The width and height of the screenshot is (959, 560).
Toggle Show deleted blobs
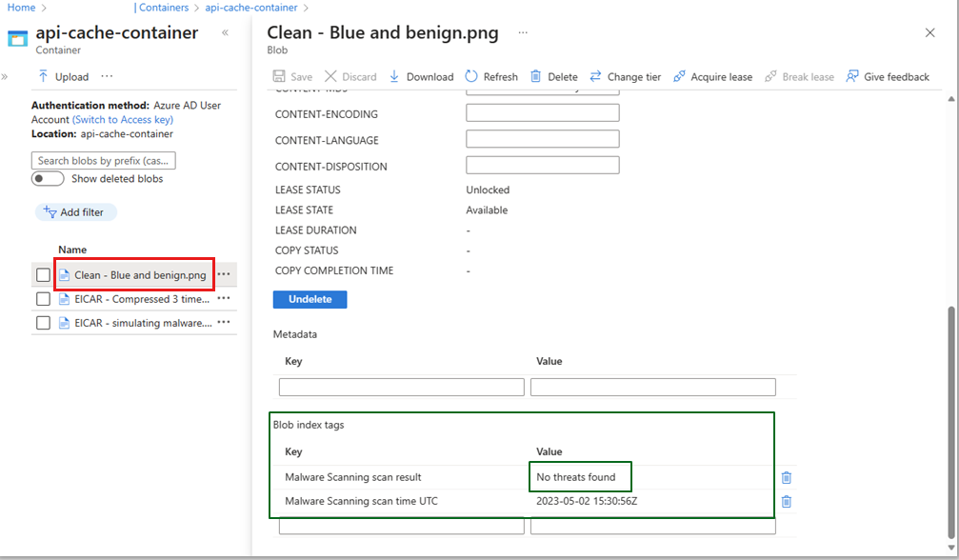click(48, 178)
